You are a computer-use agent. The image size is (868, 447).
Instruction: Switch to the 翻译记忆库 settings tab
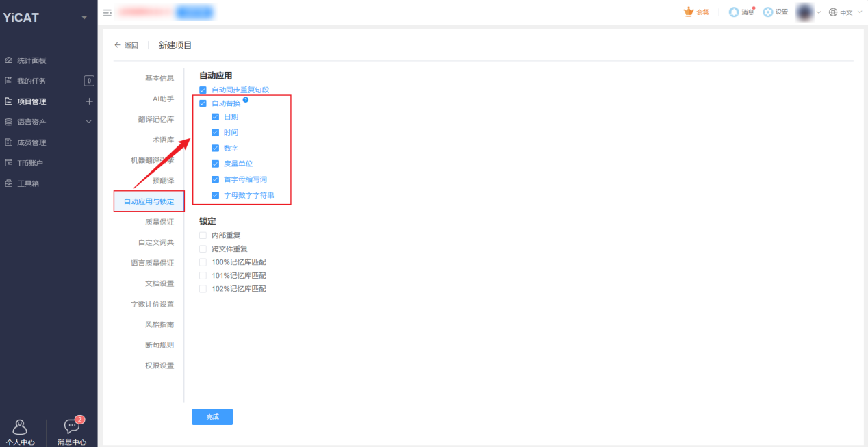156,119
